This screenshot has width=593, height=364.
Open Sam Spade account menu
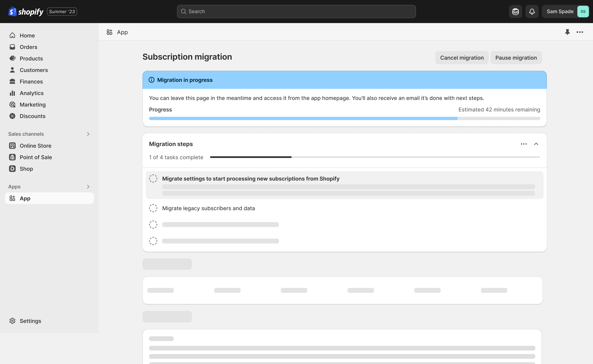tap(565, 12)
